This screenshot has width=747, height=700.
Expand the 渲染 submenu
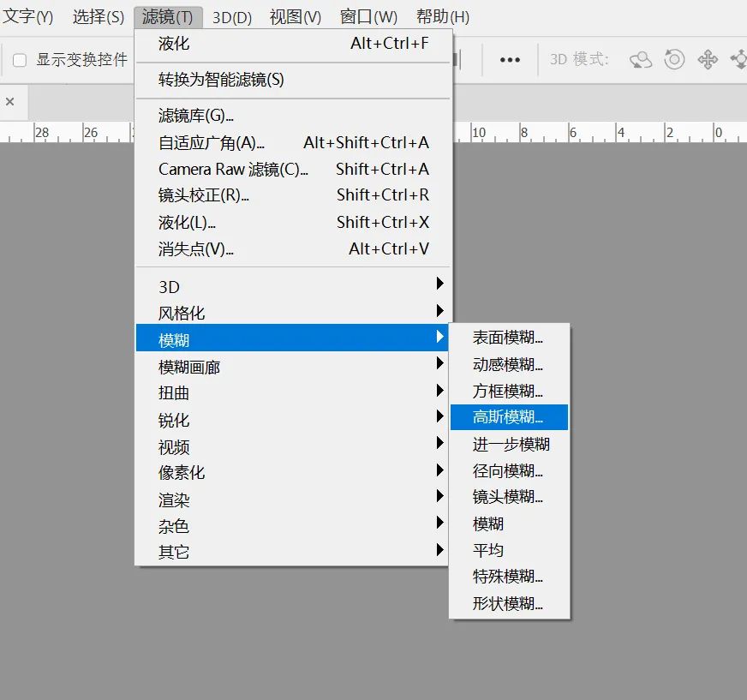(292, 500)
